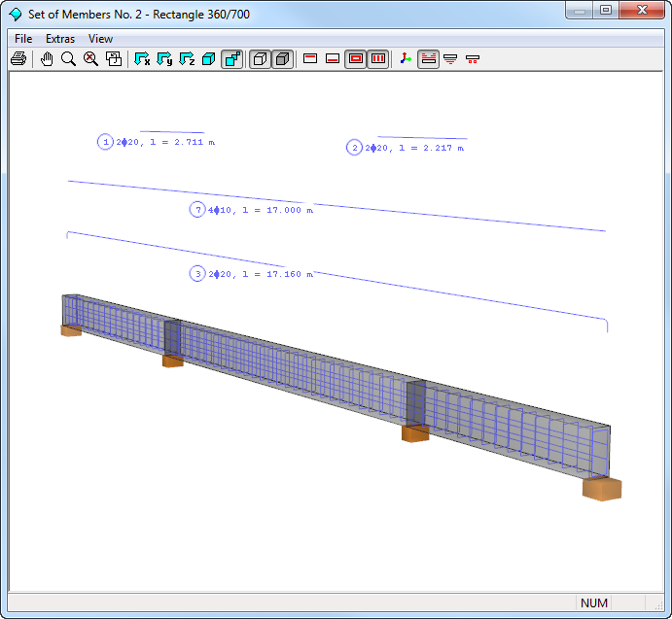Click the last toolbar bar-with-dots icon

coord(473,58)
